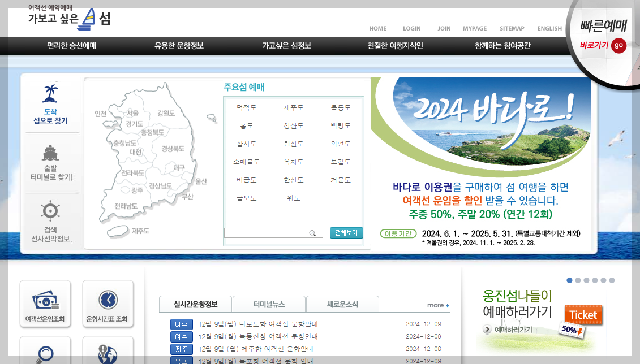The height and width of the screenshot is (364, 640).
Task: Click 강원도 on the map
Action: coord(166,113)
